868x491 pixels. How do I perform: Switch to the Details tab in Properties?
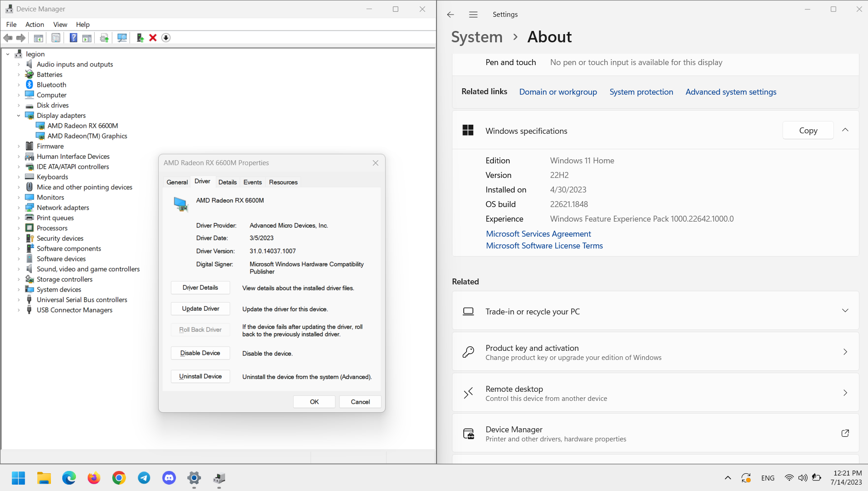point(227,182)
